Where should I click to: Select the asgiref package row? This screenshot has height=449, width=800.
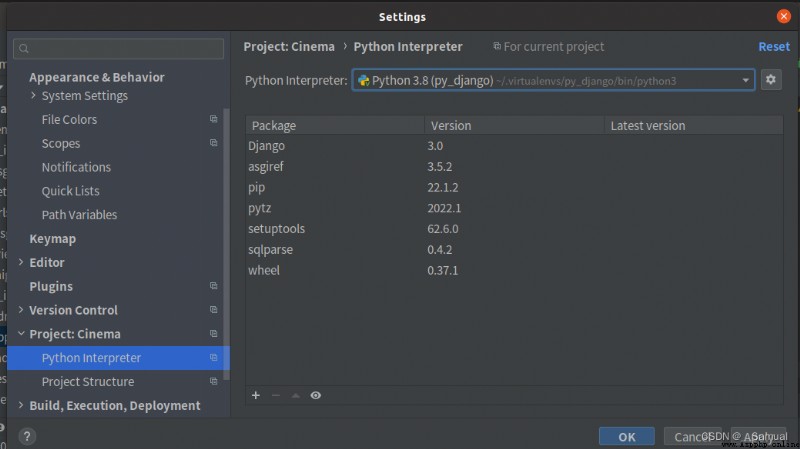pyautogui.click(x=514, y=167)
